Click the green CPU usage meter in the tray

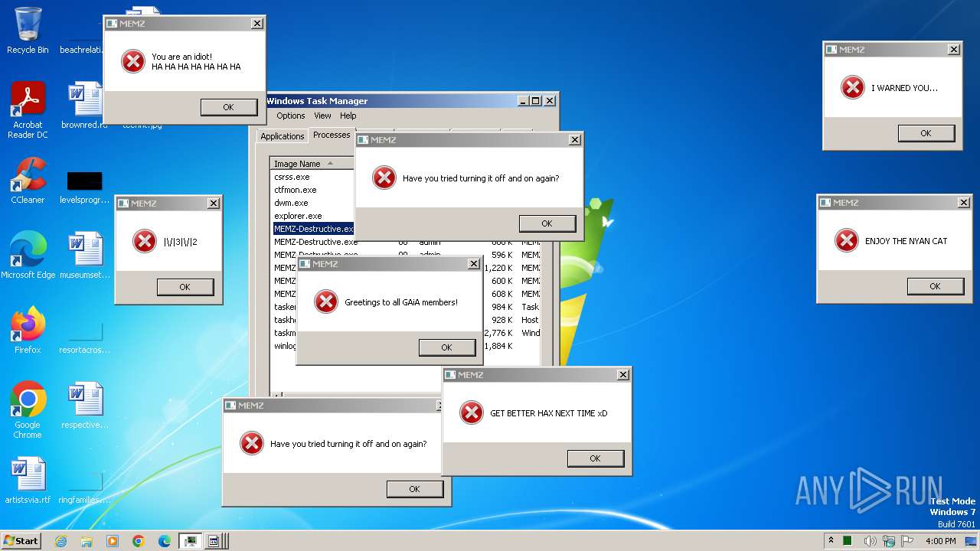[848, 541]
